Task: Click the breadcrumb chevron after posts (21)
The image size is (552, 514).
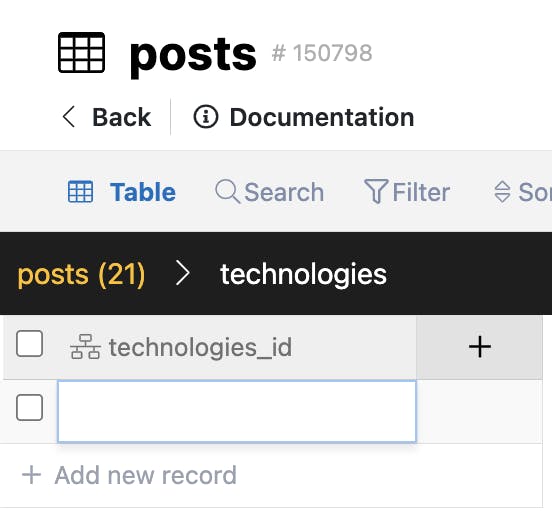Action: click(x=183, y=273)
